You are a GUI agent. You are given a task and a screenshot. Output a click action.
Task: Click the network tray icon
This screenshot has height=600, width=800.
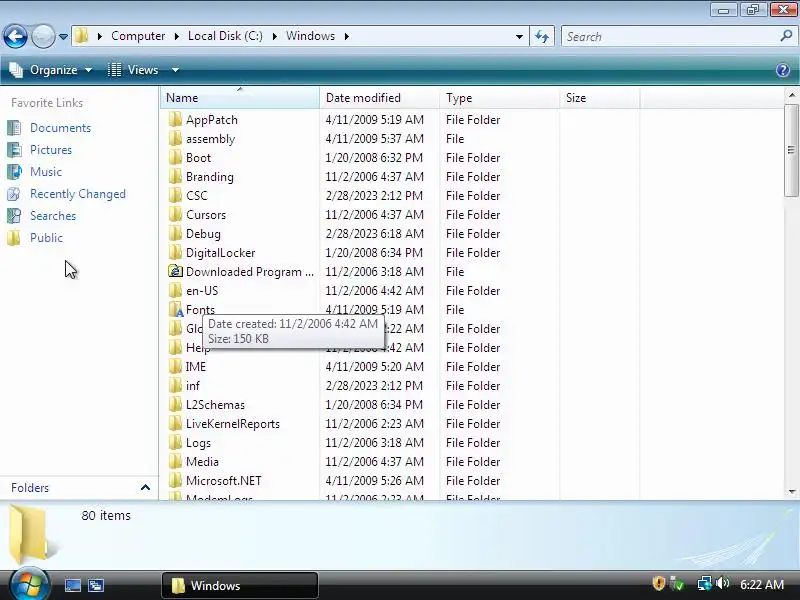coord(704,583)
